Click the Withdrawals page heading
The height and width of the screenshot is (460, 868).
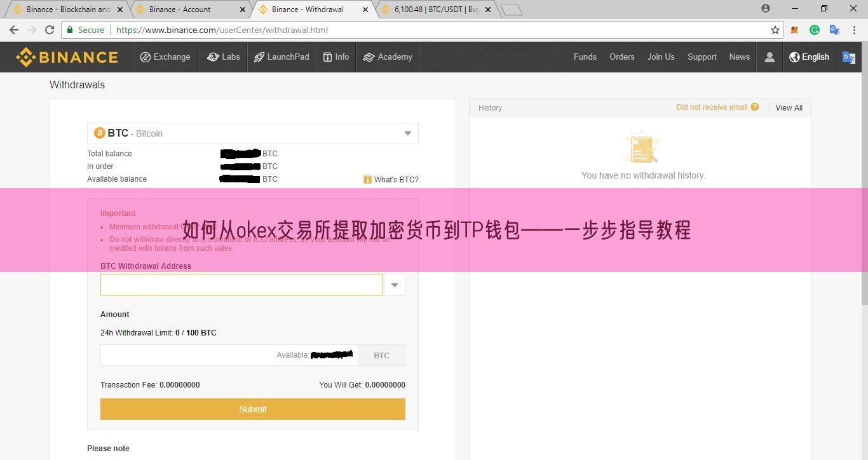pos(78,85)
